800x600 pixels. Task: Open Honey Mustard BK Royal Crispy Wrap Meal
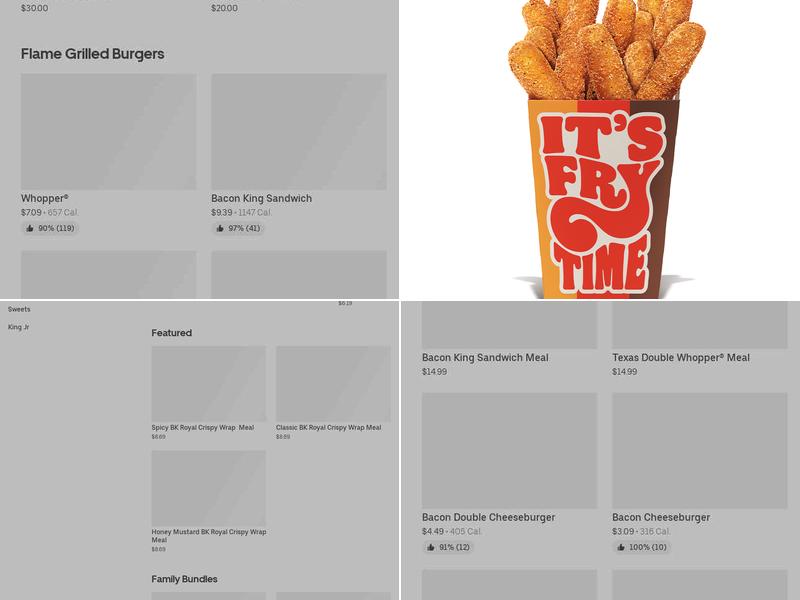[209, 536]
